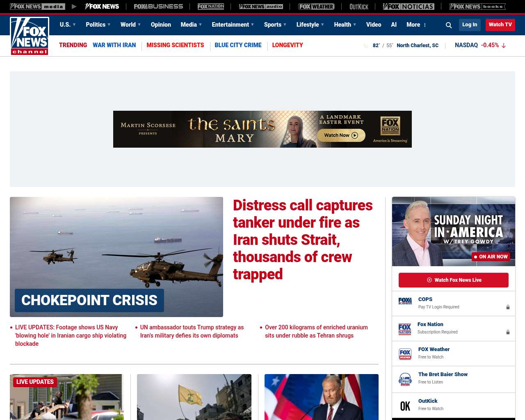Open the Sunday Night in America thumbnail
The image size is (525, 420).
click(454, 231)
